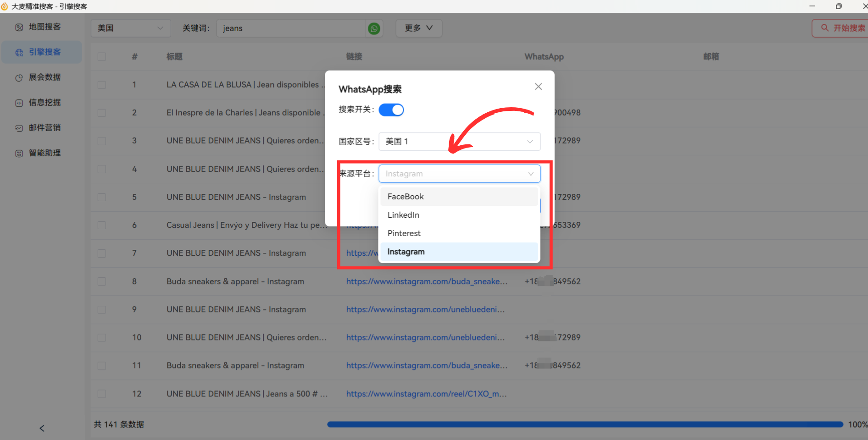
Task: Click the 展会数据 pie chart icon
Action: coord(19,78)
